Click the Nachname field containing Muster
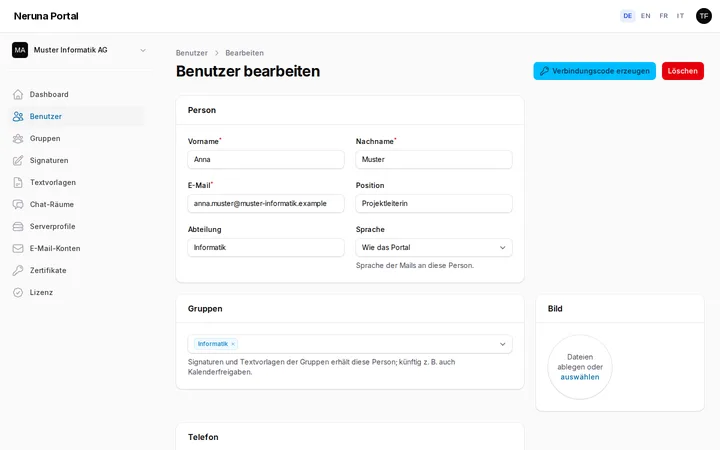The image size is (720, 450). tap(434, 159)
